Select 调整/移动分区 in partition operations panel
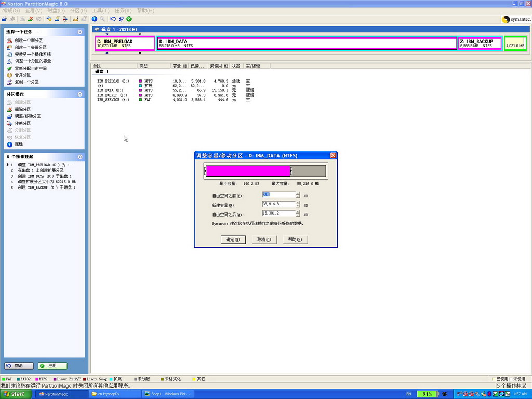Screen dimensions: 532x399 [x=27, y=116]
